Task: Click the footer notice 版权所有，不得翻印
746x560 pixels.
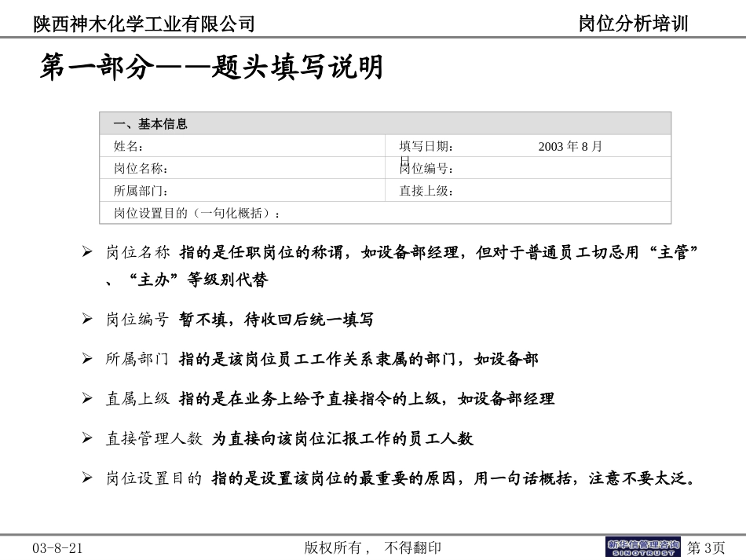Action: 372,547
